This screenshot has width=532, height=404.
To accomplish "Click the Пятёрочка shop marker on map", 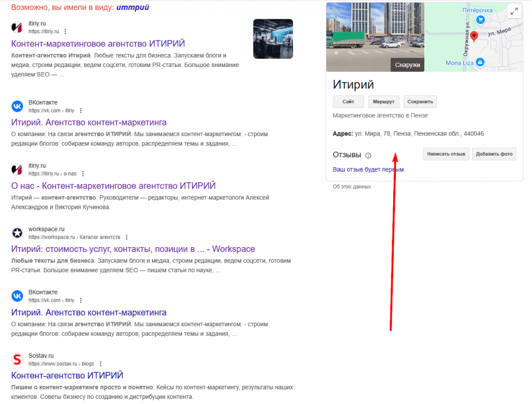I will coord(481,20).
